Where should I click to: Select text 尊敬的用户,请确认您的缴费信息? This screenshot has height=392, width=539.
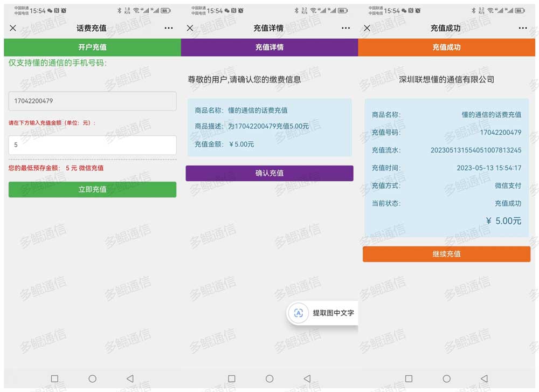pyautogui.click(x=244, y=80)
